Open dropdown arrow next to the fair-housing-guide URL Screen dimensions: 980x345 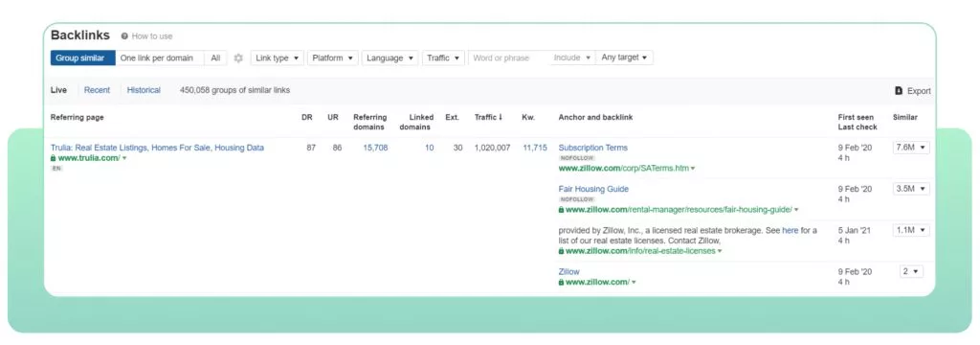[x=795, y=210]
